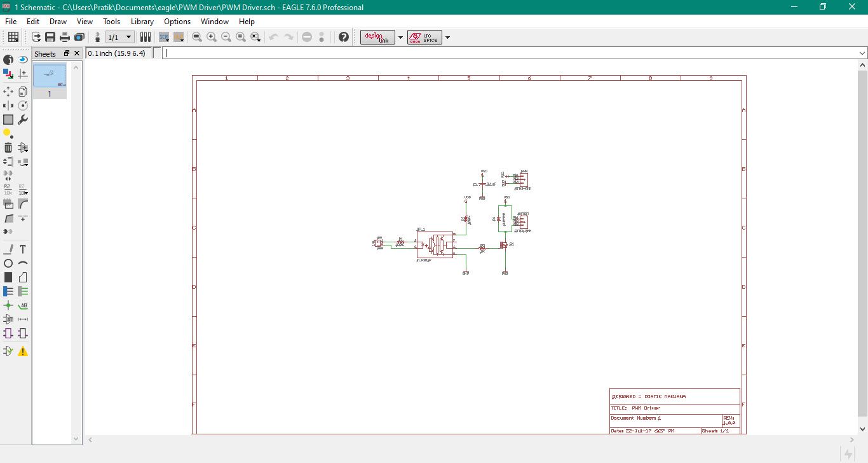Viewport: 868px width, 463px height.
Task: Toggle the Show eye tool
Action: (x=23, y=60)
